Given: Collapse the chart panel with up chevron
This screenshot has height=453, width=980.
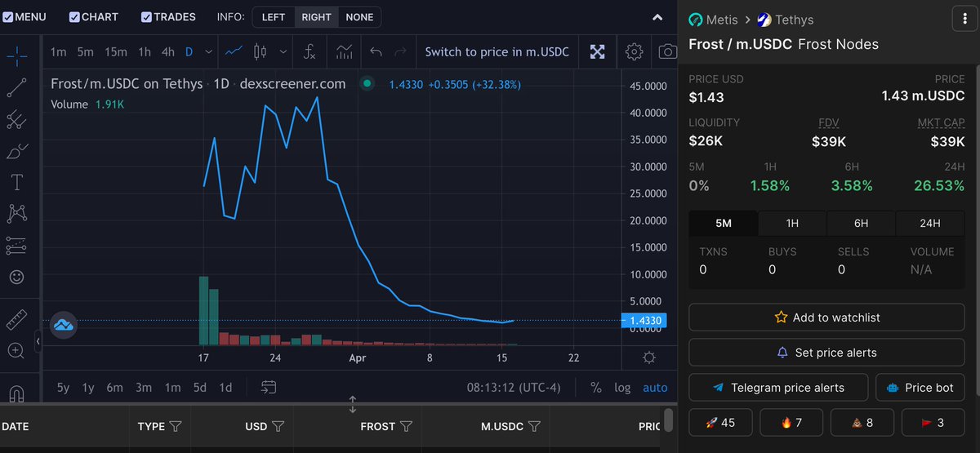Looking at the screenshot, I should tap(657, 17).
